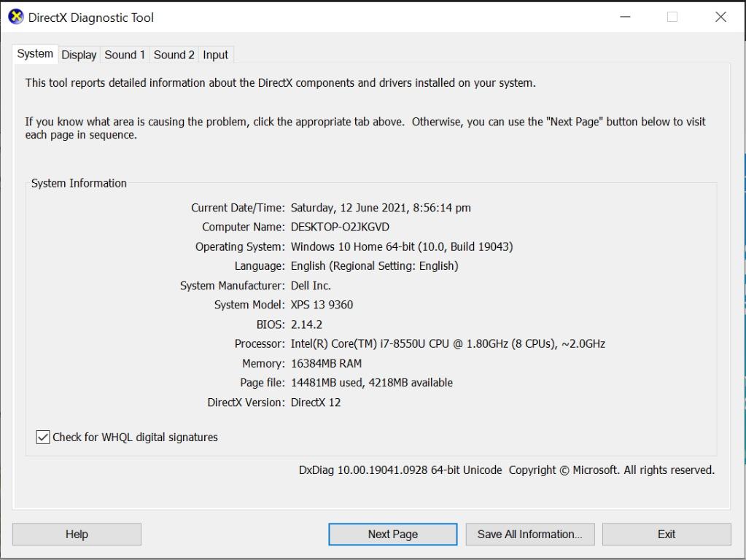Click the Exit button

[x=666, y=534]
